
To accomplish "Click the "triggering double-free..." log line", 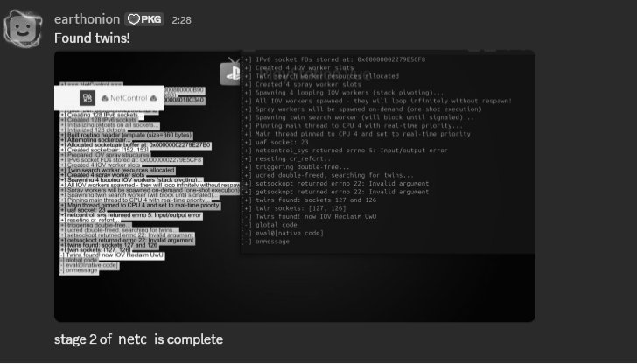I will coord(295,167).
